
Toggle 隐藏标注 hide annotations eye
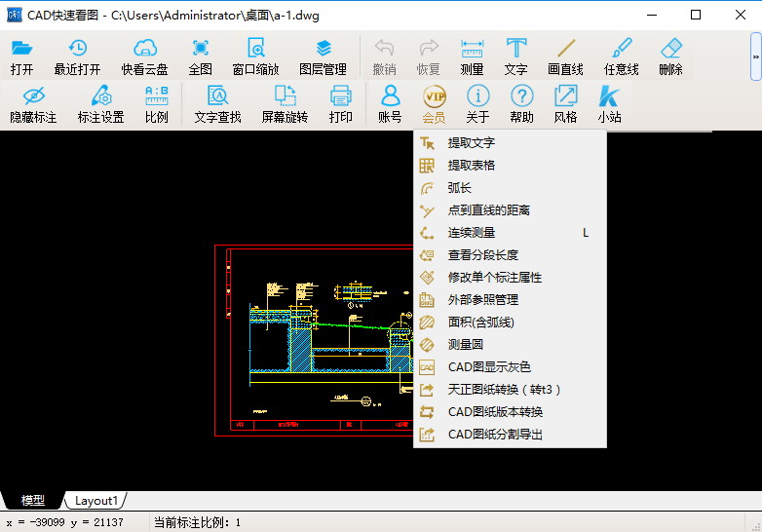click(33, 104)
